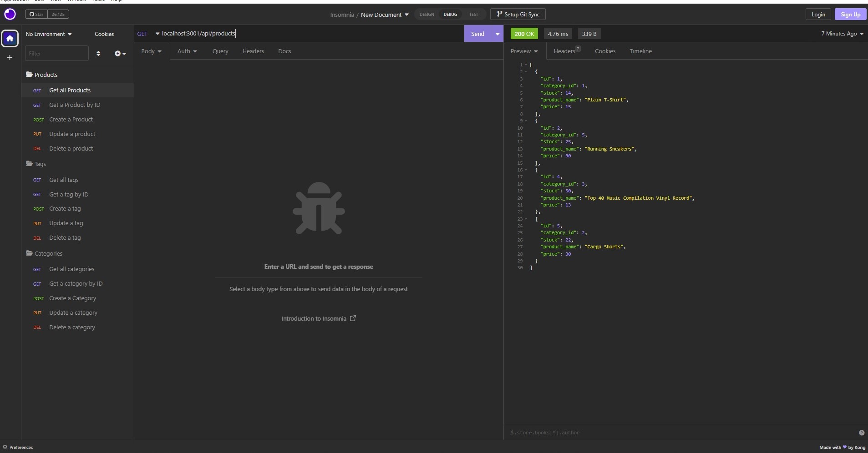Image resolution: width=868 pixels, height=453 pixels.
Task: Open the Auth type dropdown
Action: point(187,51)
